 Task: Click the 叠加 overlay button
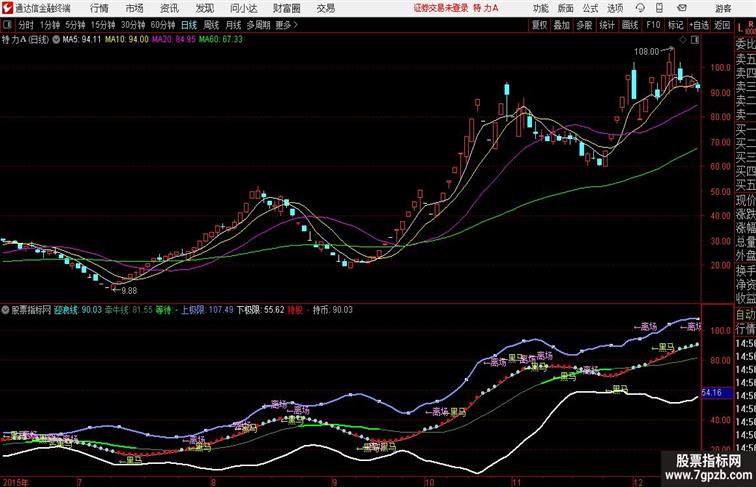[x=561, y=25]
